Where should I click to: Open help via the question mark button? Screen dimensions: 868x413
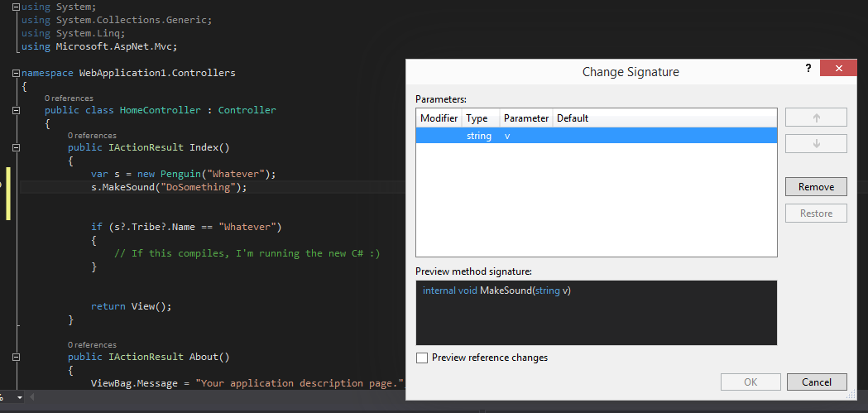808,69
